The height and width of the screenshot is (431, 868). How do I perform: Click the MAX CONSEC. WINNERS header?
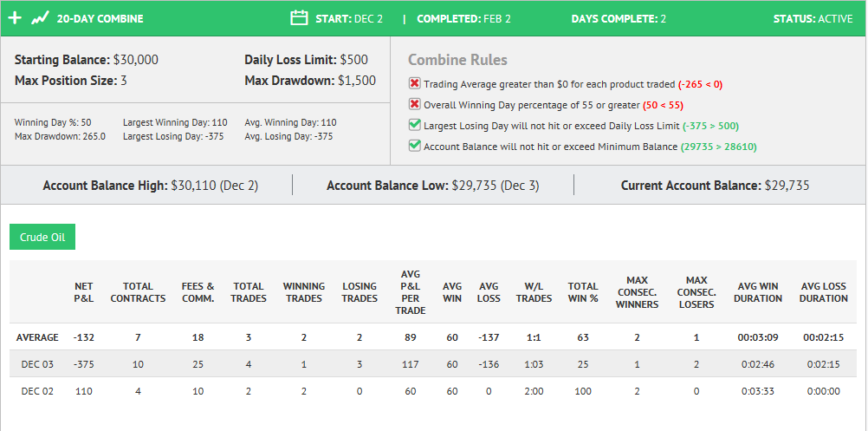pyautogui.click(x=639, y=292)
